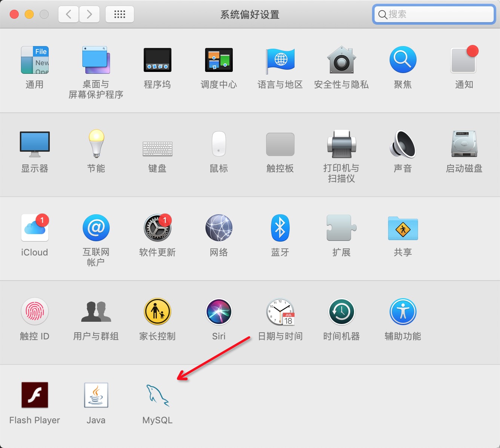Viewport: 500px width, 448px height.
Task: Focus the 搜索 search field
Action: coord(434,14)
